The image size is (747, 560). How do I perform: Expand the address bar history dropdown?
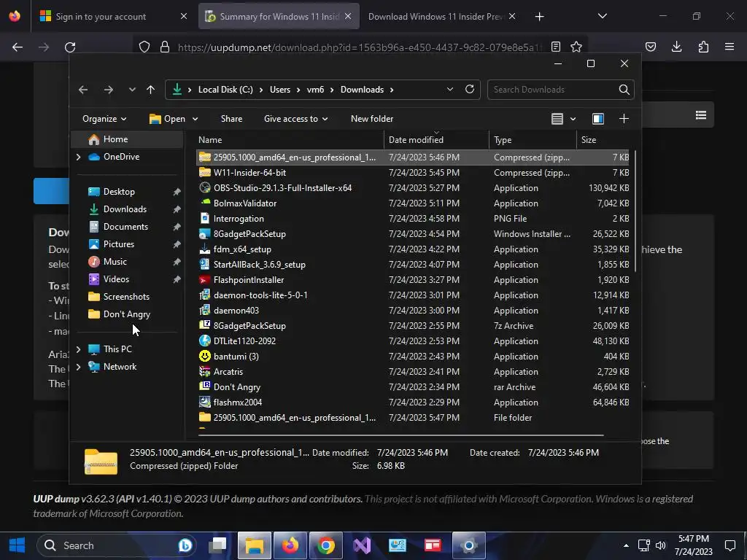(x=449, y=89)
